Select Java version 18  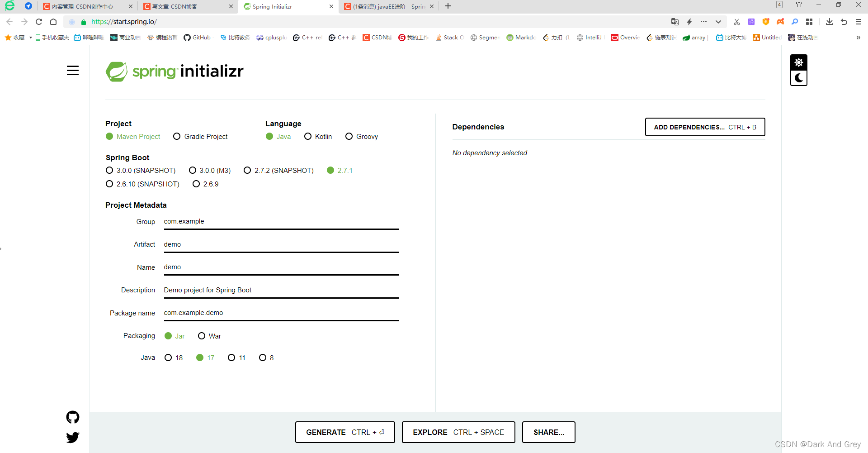(x=174, y=358)
